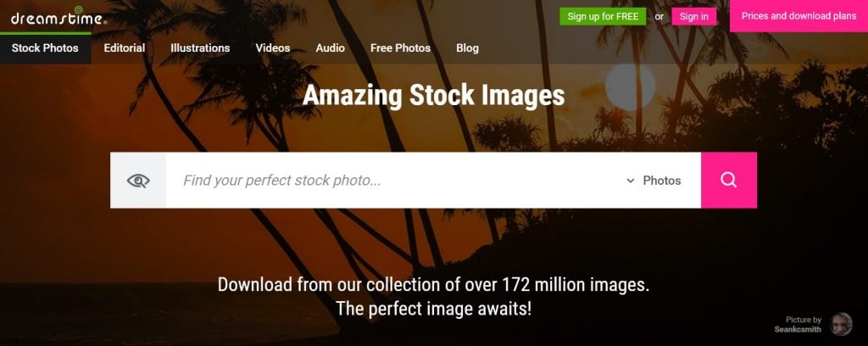
Task: Select the Photos search category label
Action: pos(661,181)
